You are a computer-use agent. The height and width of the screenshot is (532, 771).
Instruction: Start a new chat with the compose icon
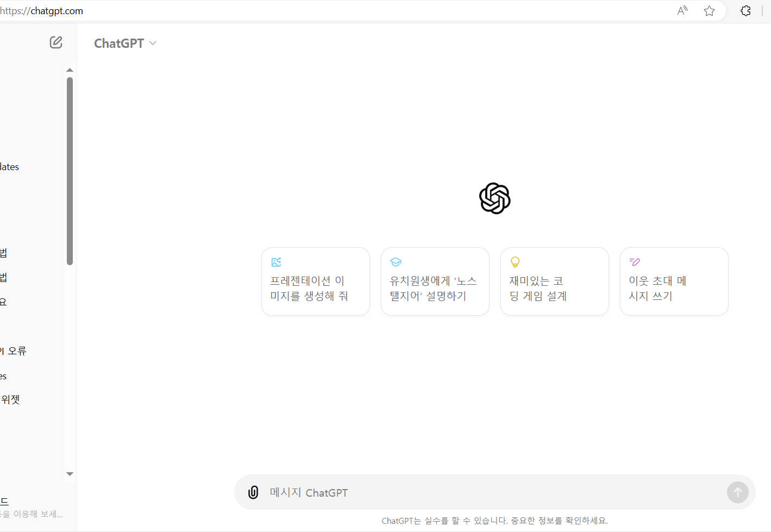pyautogui.click(x=55, y=42)
